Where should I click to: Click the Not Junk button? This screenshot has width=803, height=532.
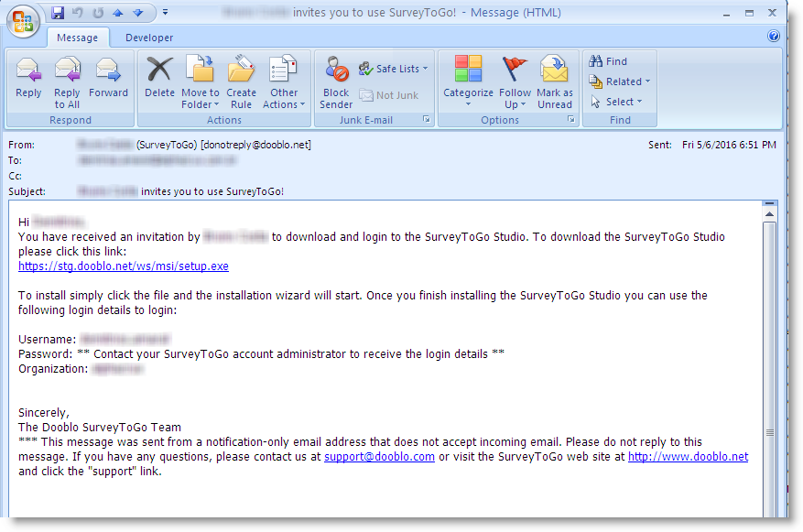(389, 95)
